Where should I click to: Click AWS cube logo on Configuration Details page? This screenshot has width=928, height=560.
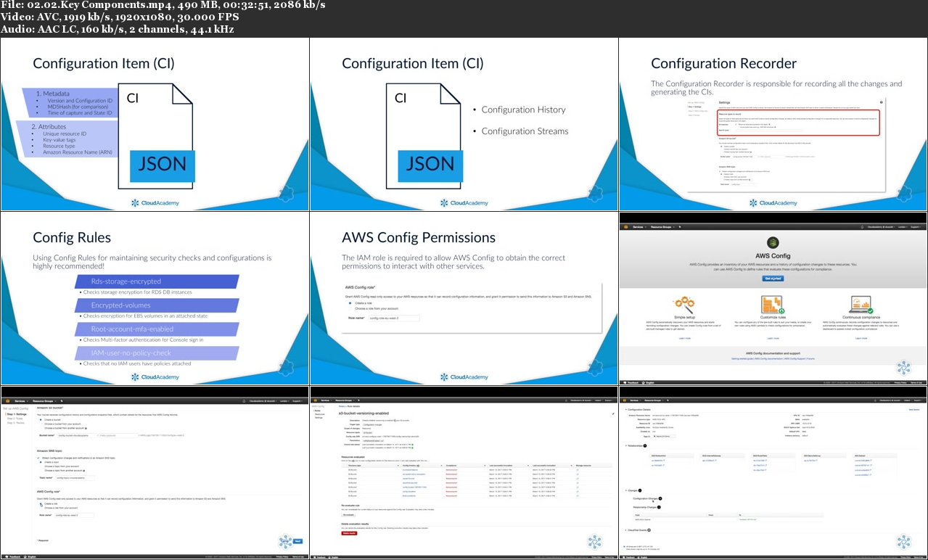click(624, 400)
